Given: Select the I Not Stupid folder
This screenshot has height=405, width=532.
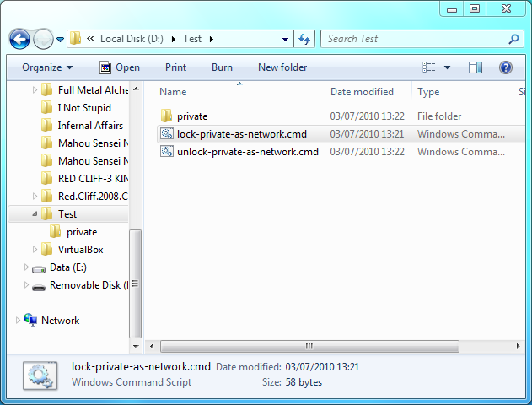Looking at the screenshot, I should 84,108.
